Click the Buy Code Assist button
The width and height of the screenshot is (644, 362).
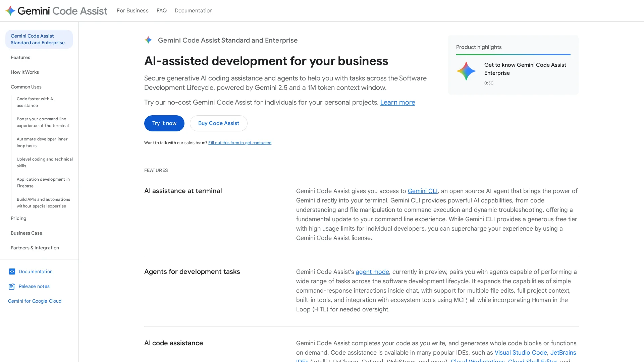218,123
